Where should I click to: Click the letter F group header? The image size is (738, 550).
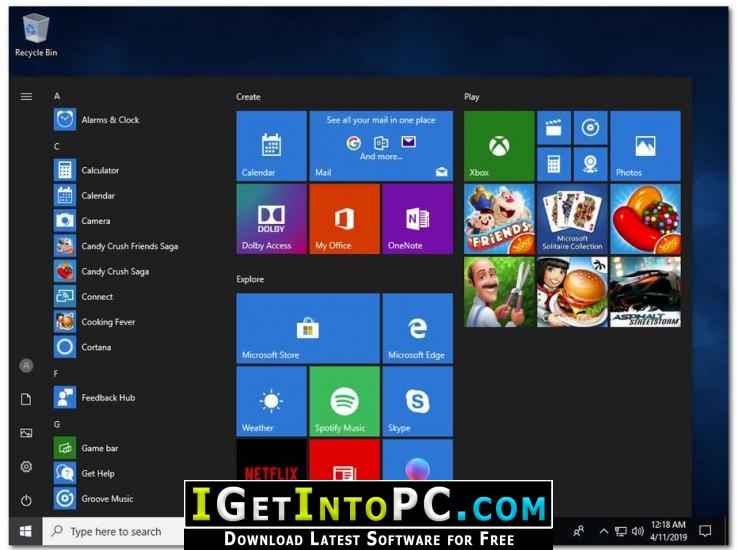pyautogui.click(x=56, y=374)
